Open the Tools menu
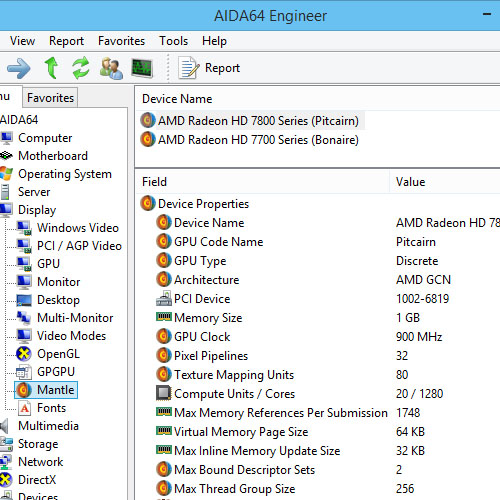 coord(173,41)
